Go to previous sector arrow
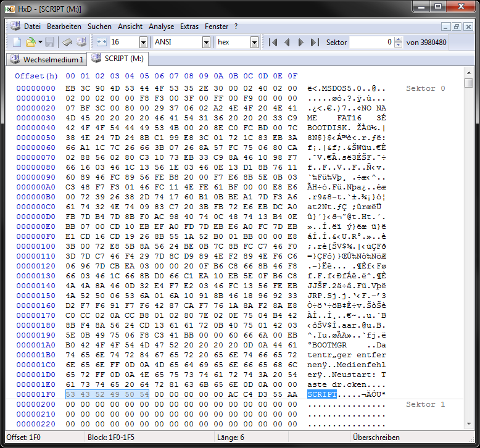 [287, 42]
